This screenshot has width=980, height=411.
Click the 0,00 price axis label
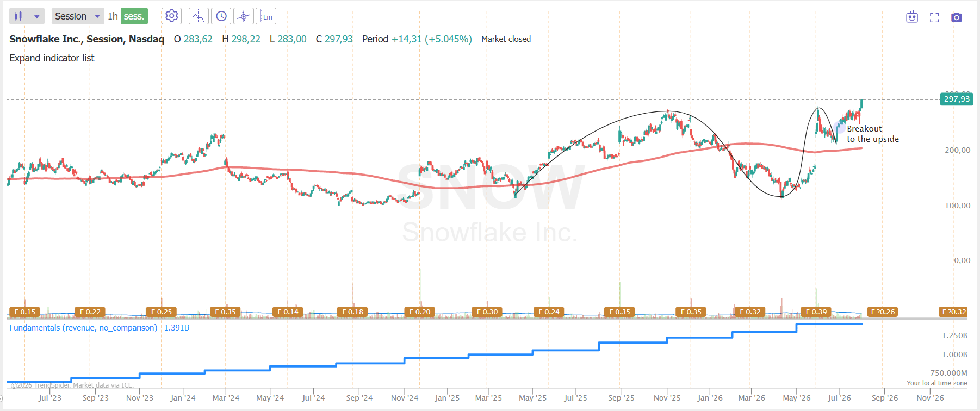click(962, 260)
